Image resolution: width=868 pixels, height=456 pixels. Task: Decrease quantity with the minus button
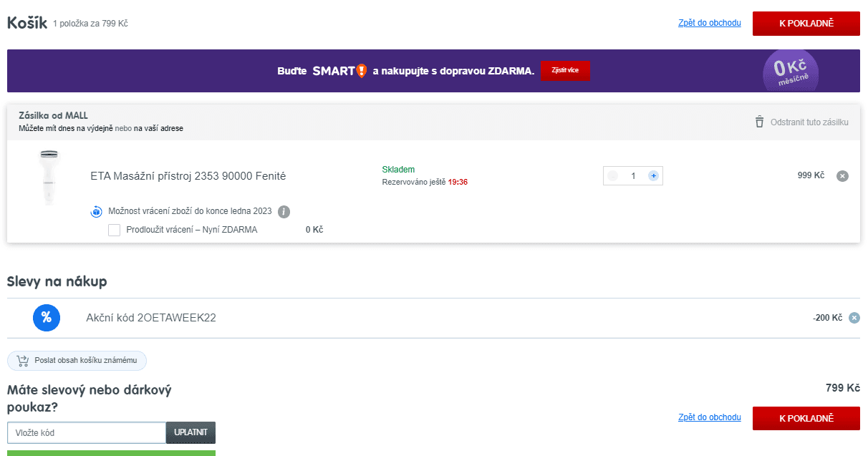pos(612,175)
